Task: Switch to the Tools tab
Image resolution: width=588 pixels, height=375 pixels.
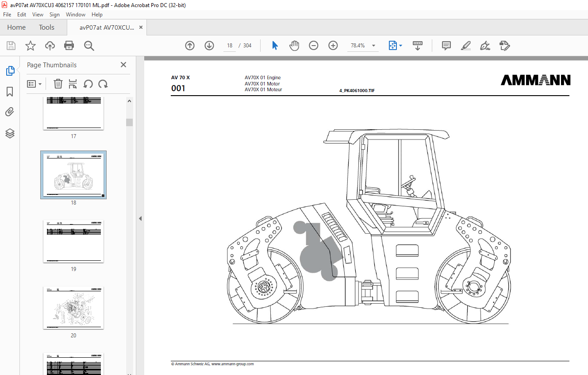Action: [x=46, y=27]
